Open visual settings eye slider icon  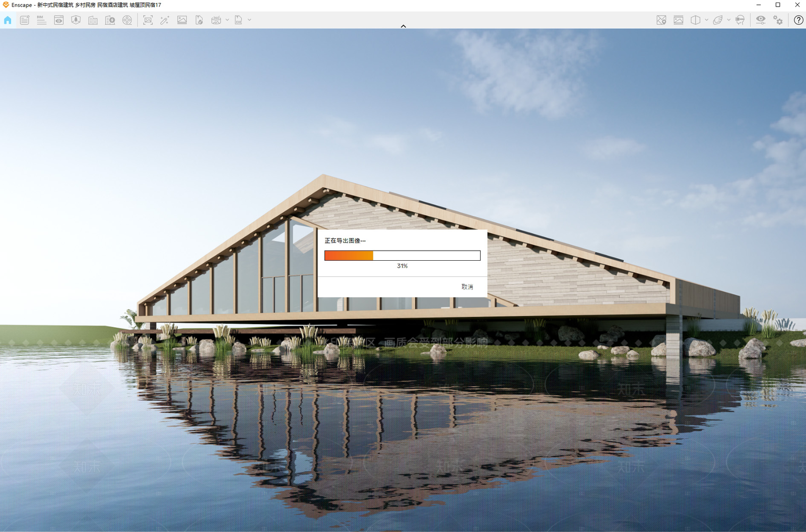761,20
